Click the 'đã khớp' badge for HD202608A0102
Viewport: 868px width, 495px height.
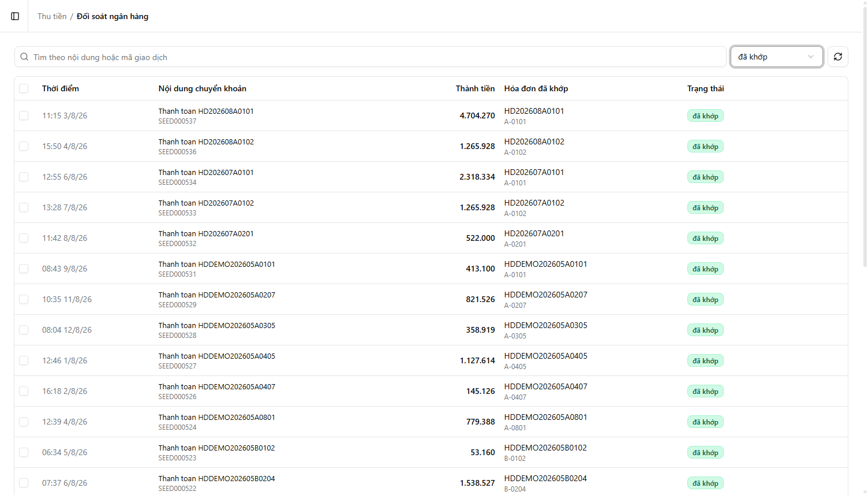(705, 146)
